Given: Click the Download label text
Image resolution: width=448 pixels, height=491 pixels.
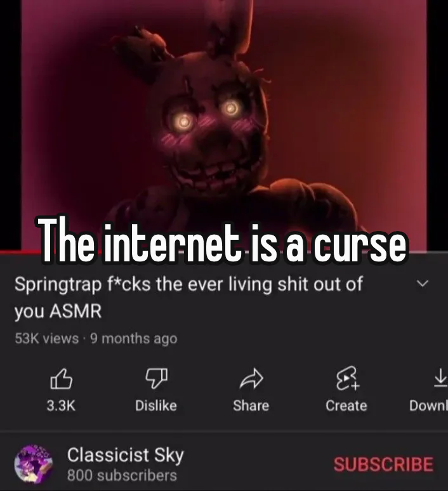Looking at the screenshot, I should pos(428,406).
